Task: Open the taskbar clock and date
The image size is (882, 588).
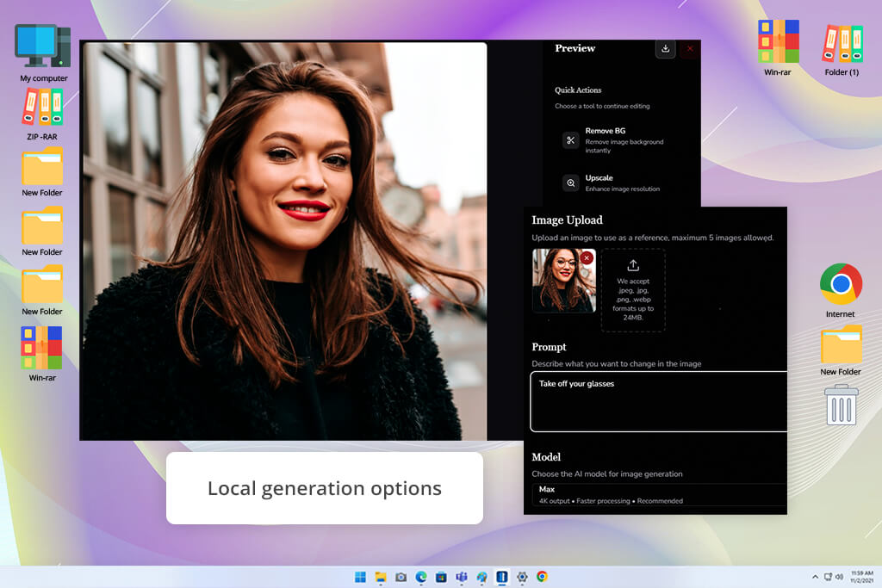Action: pyautogui.click(x=861, y=577)
